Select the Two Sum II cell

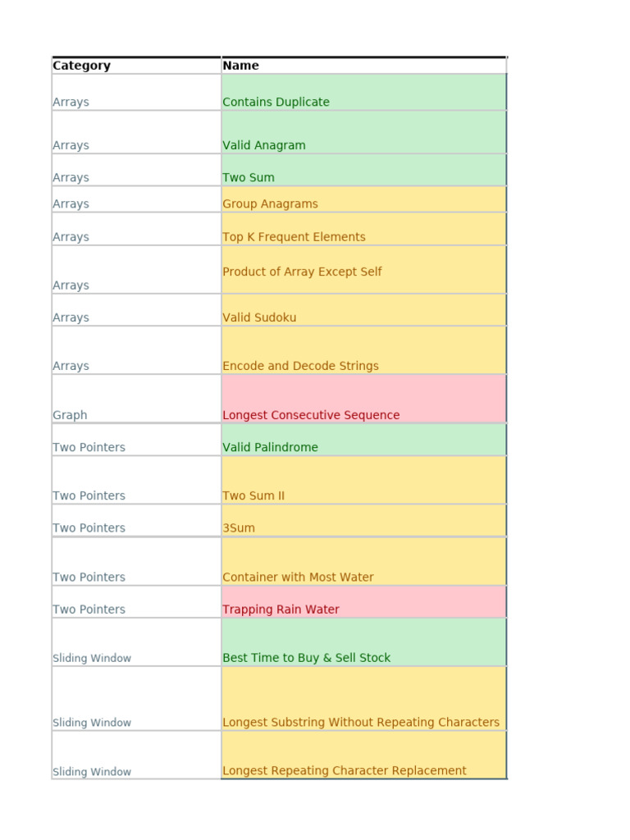254,495
